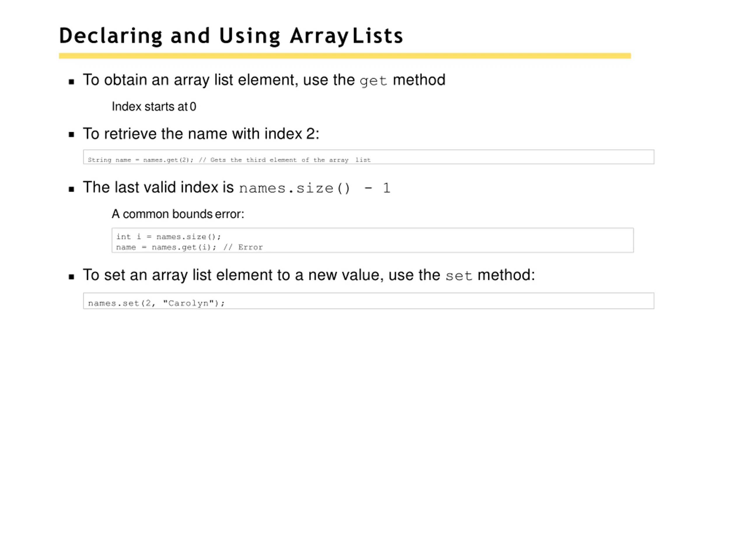Click the monospaced word 'set' in last bullet
Image resolution: width=747 pixels, height=560 pixels.
point(459,276)
